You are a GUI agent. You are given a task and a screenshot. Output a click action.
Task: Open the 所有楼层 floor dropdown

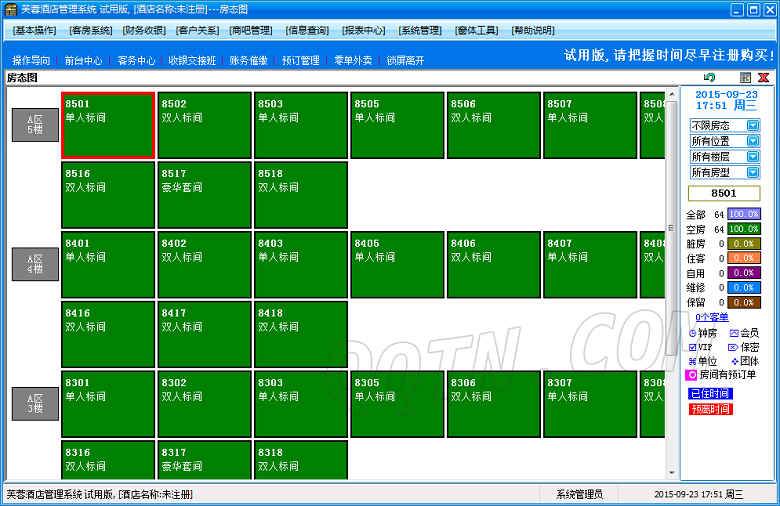pos(753,157)
